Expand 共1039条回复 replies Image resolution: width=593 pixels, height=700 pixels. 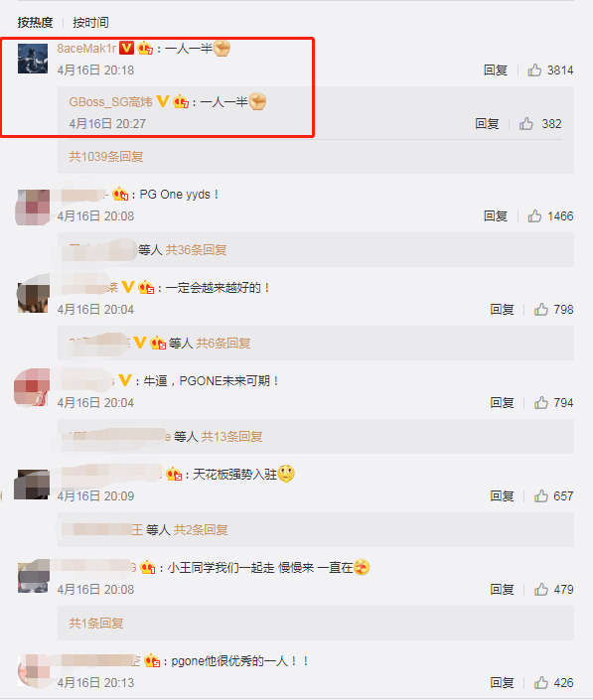[106, 157]
